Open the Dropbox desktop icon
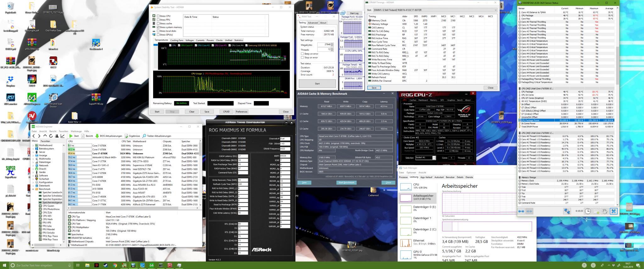644x269 pixels. coord(10,81)
